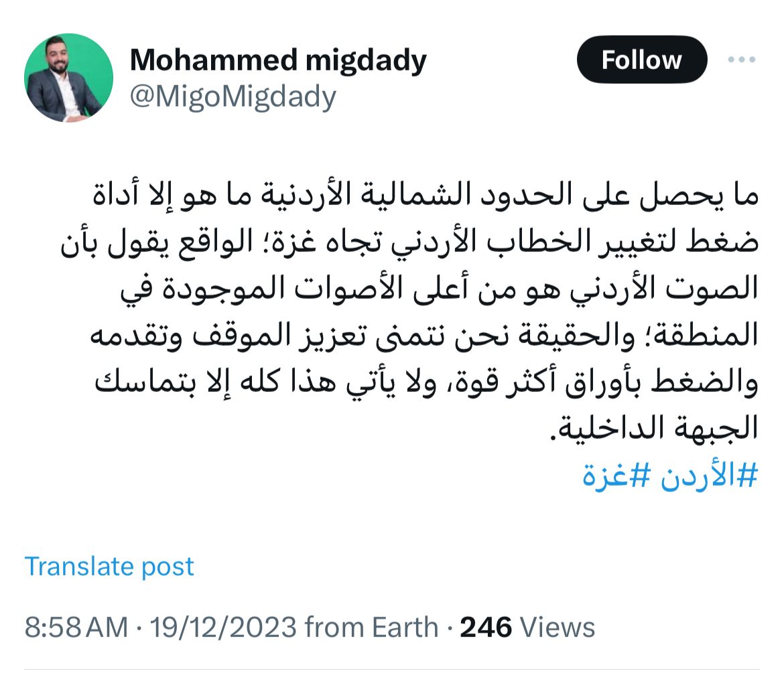Click the @MigoMigdady handle
Image resolution: width=784 pixels, height=694 pixels.
click(233, 96)
